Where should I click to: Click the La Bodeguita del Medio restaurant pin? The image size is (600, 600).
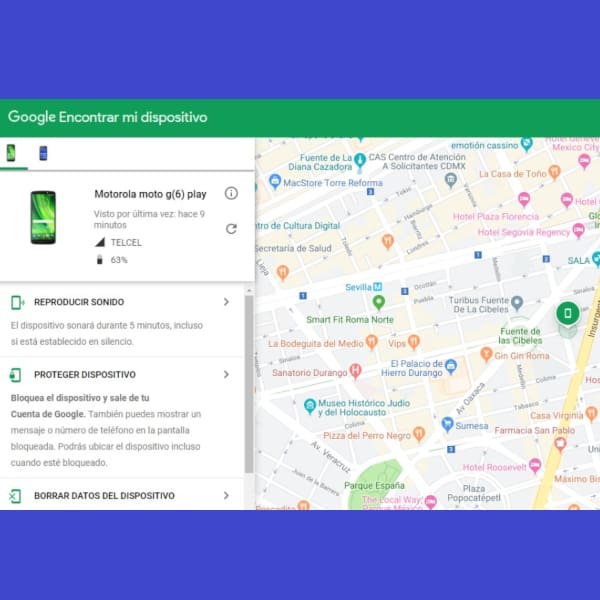[372, 342]
